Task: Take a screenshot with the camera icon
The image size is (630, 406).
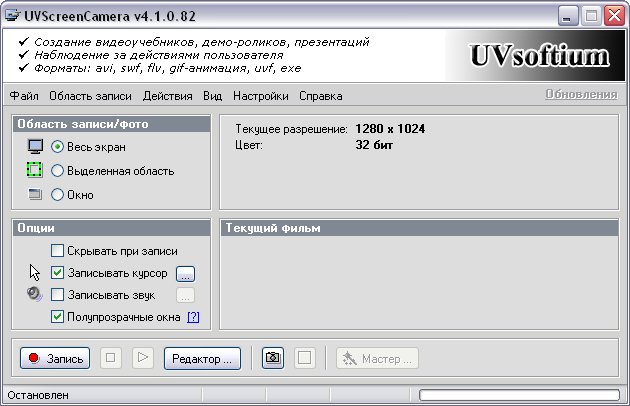Action: [272, 358]
